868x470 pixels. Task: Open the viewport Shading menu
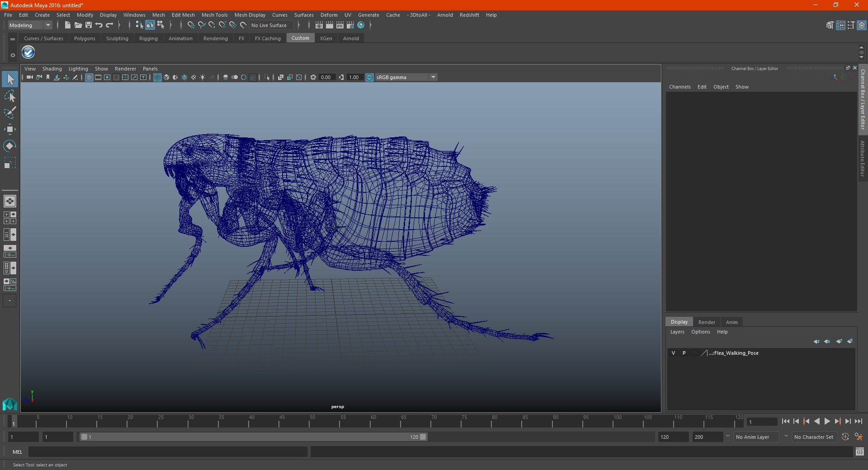pos(52,69)
